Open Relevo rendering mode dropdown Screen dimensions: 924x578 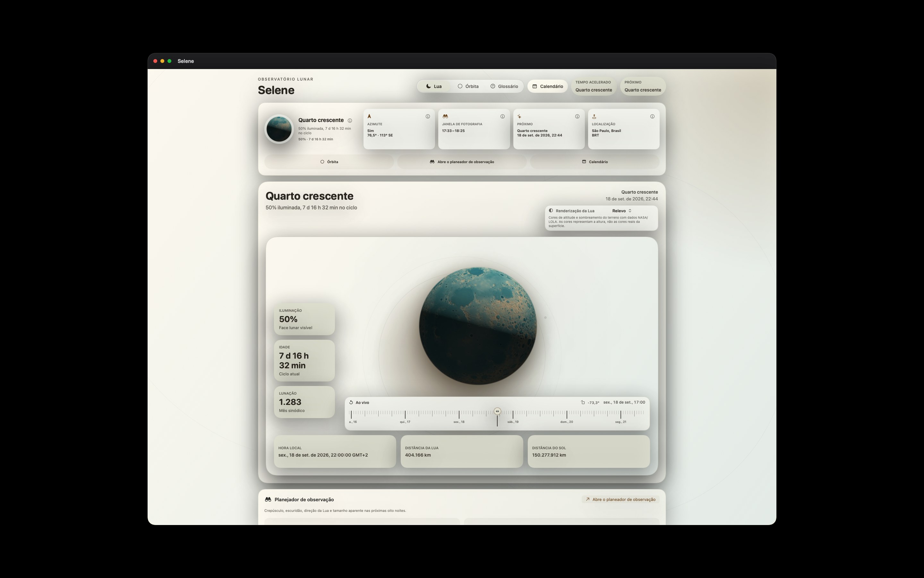pos(622,211)
